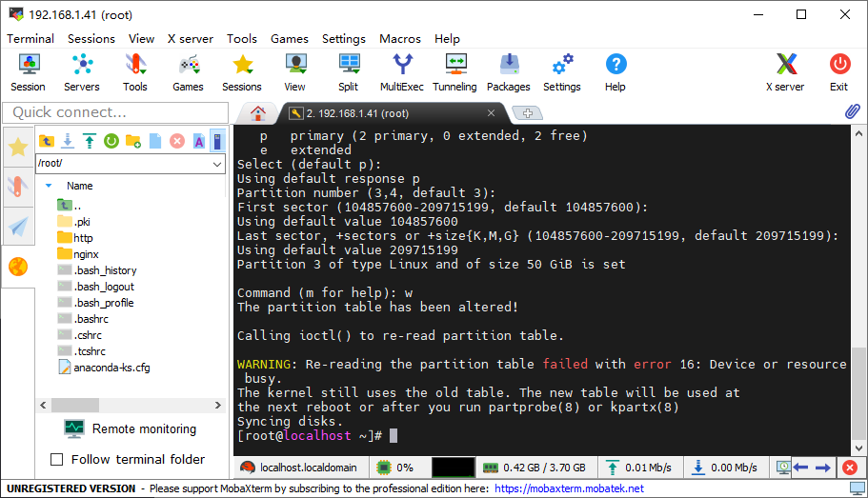Image resolution: width=868 pixels, height=498 pixels.
Task: Go to parent folder in SFTP toolbar
Action: pyautogui.click(x=47, y=141)
